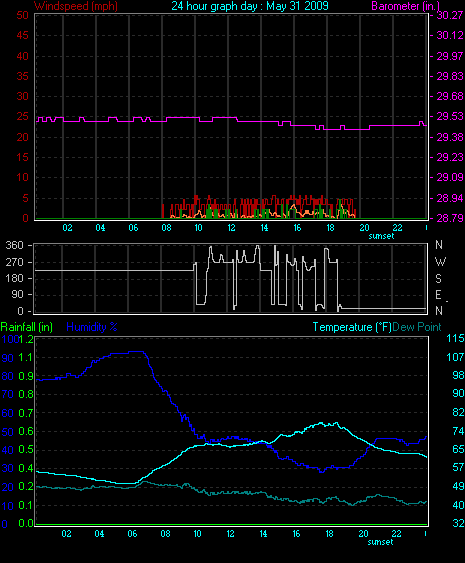The height and width of the screenshot is (563, 465).
Task: Click the 0.0 rainfall scale value
Action: click(26, 523)
